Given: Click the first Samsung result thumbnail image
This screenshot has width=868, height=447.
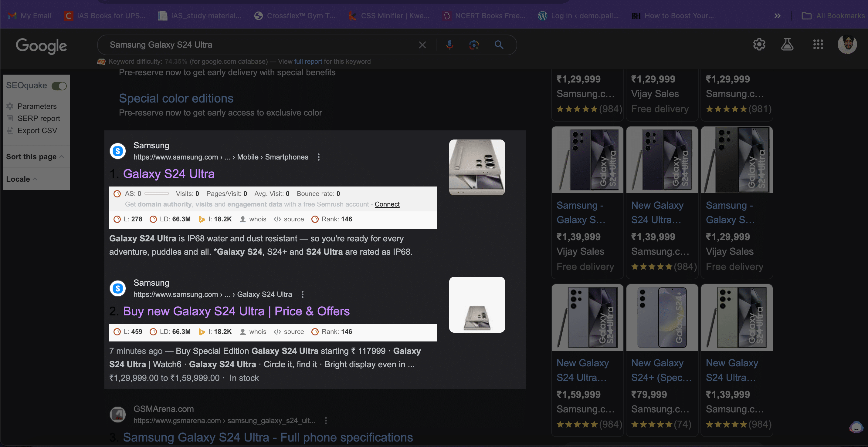Looking at the screenshot, I should pyautogui.click(x=477, y=167).
